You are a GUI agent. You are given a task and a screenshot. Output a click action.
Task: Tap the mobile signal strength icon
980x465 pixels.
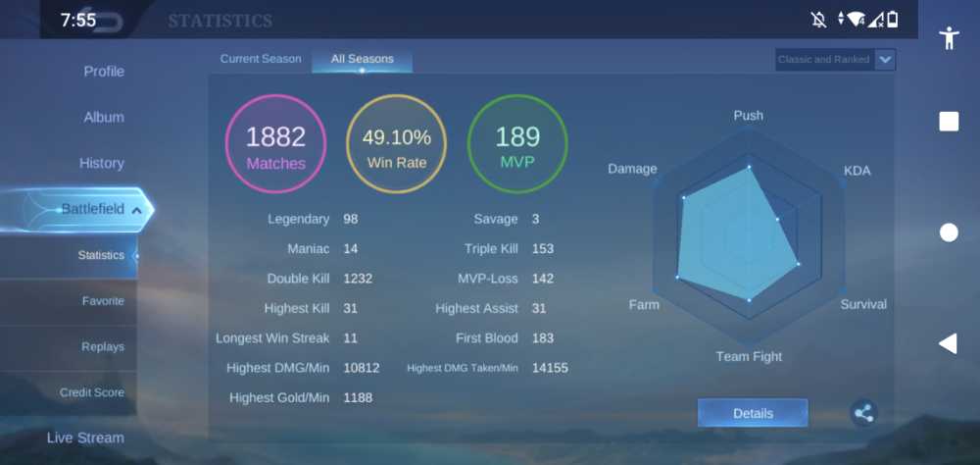tap(875, 20)
